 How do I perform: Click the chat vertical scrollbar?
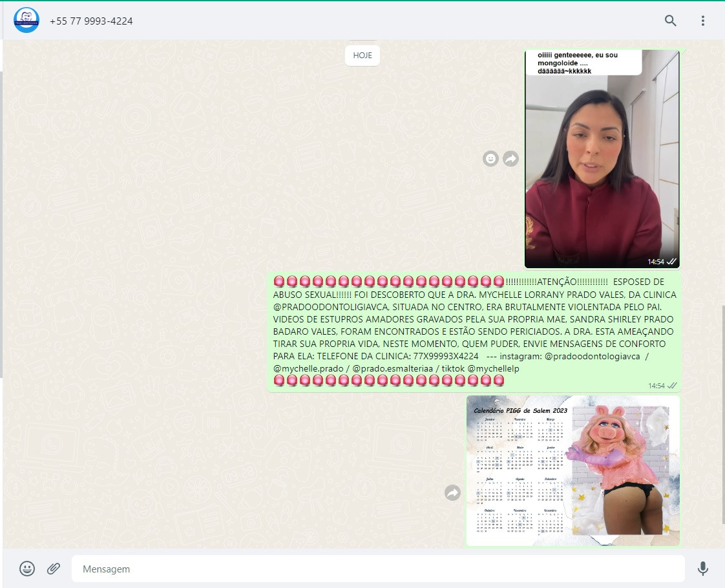pyautogui.click(x=722, y=414)
